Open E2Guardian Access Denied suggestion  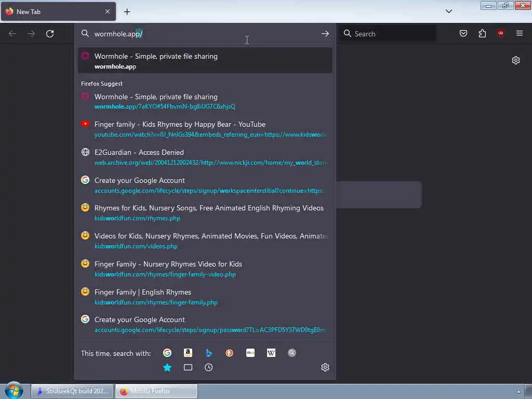pos(205,157)
